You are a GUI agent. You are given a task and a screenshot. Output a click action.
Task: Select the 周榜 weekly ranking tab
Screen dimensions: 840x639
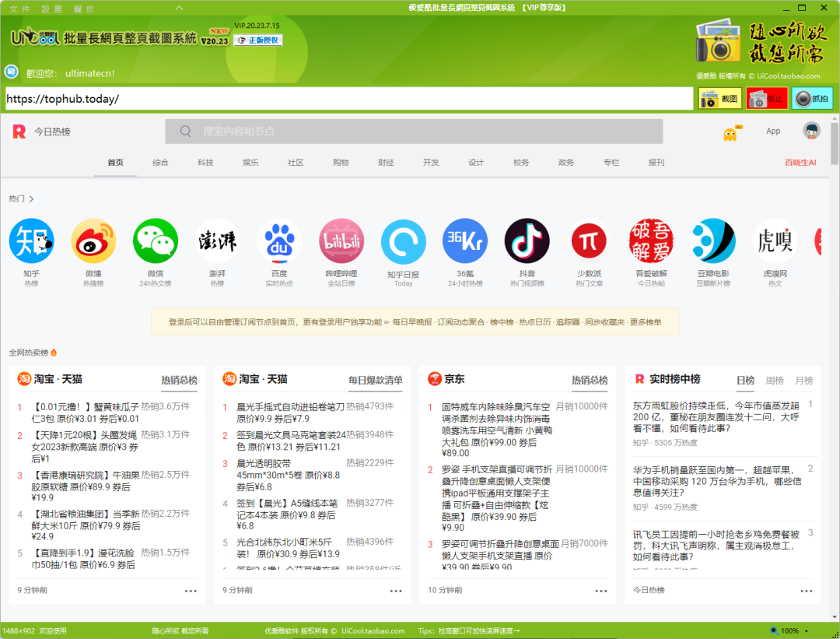(x=775, y=381)
